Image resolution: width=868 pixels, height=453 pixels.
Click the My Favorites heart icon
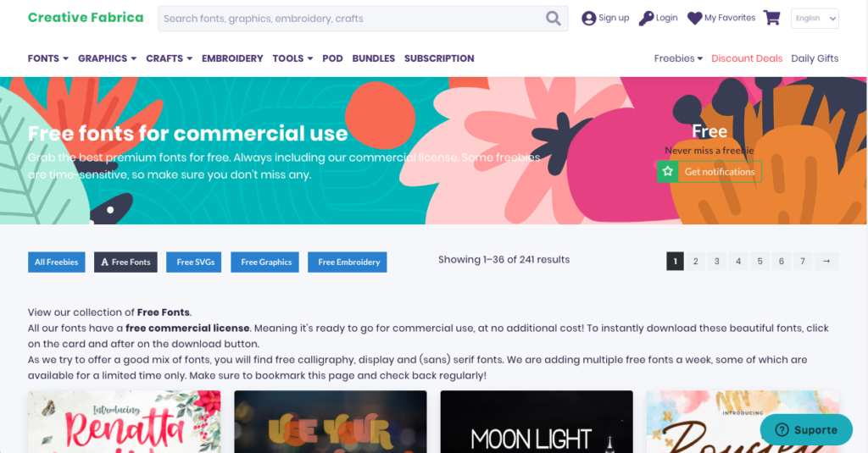click(695, 19)
